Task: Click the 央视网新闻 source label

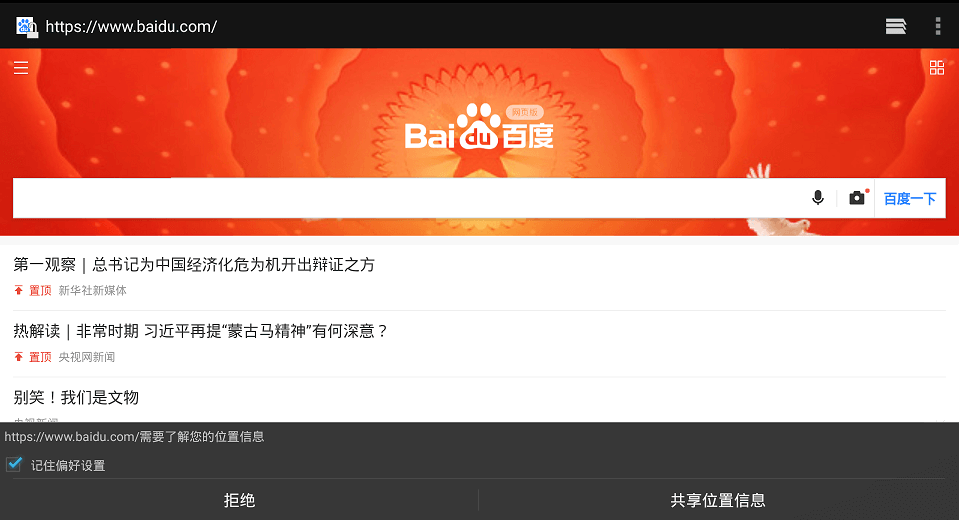Action: tap(86, 357)
